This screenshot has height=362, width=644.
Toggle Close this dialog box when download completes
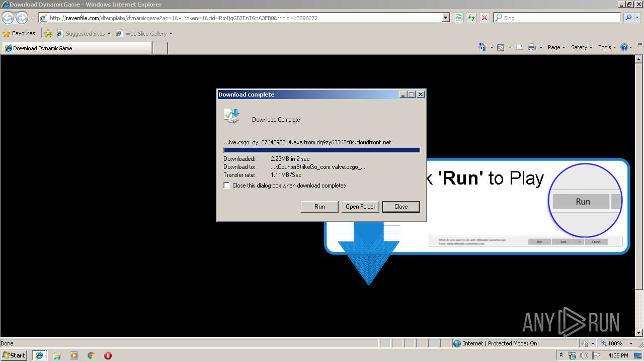coord(227,186)
